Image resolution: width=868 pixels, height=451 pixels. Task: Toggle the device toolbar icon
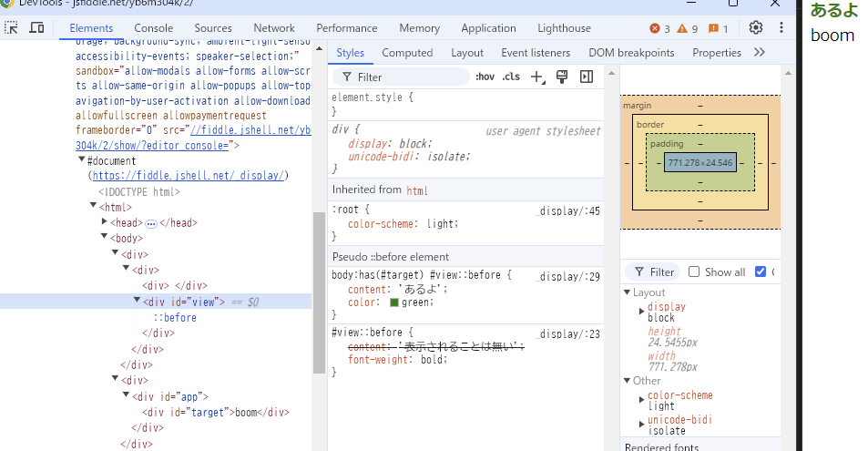(x=36, y=27)
